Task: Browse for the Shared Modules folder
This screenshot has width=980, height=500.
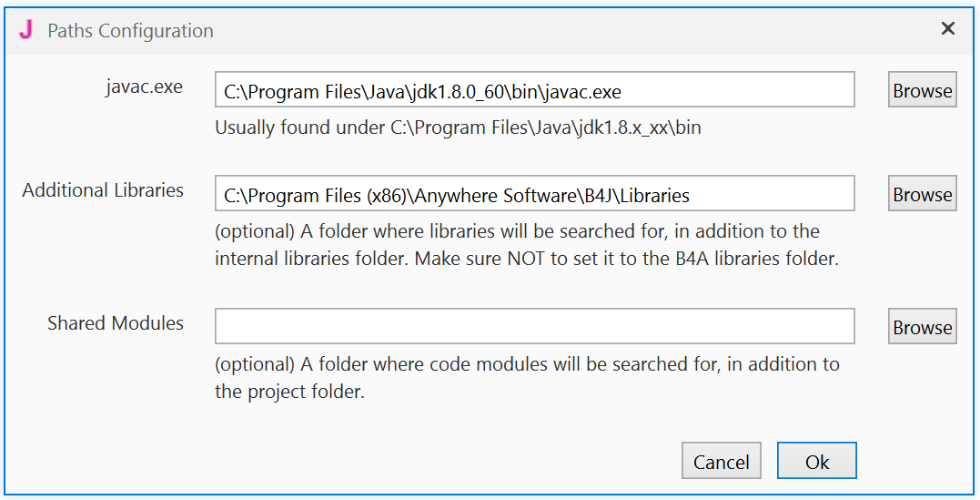Action: pos(922,327)
